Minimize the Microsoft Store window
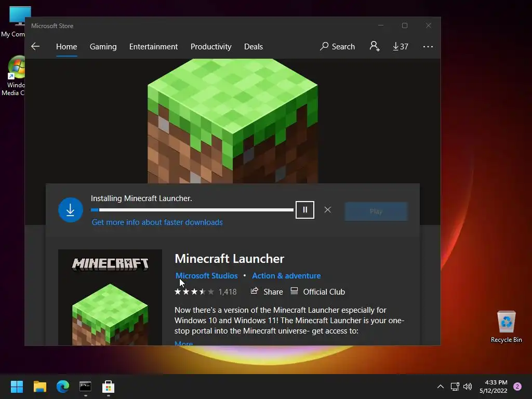Viewport: 532px width, 399px height. [381, 25]
